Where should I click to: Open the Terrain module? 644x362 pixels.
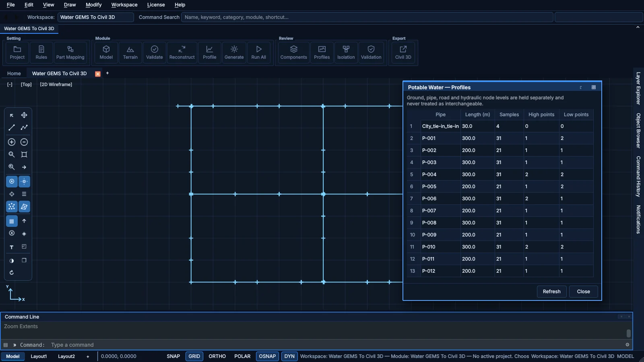(130, 53)
